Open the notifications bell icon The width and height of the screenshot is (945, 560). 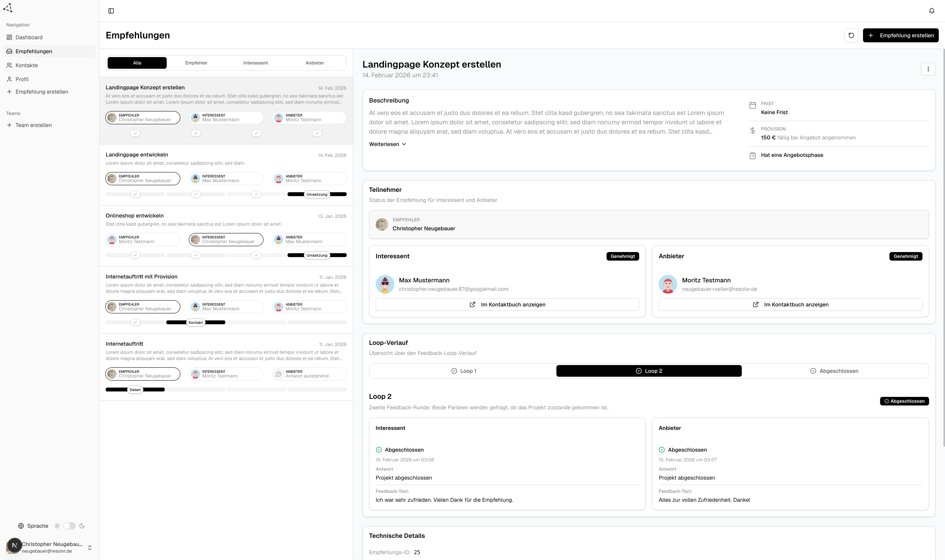[931, 10]
